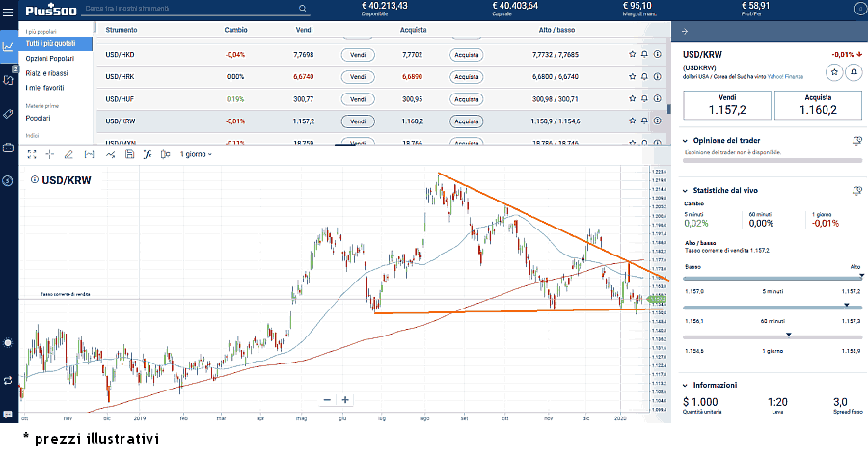Screen dimensions: 868x457
Task: Click the search magnifier icon
Action: pyautogui.click(x=304, y=8)
